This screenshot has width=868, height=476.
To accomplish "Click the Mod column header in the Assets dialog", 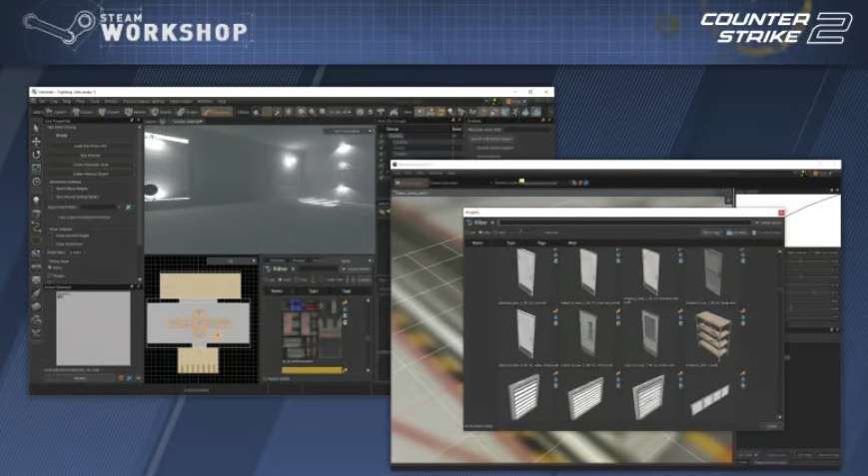I will click(572, 242).
